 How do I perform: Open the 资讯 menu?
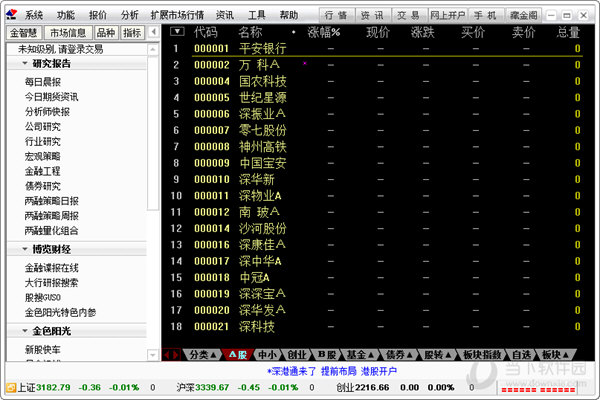pos(225,15)
